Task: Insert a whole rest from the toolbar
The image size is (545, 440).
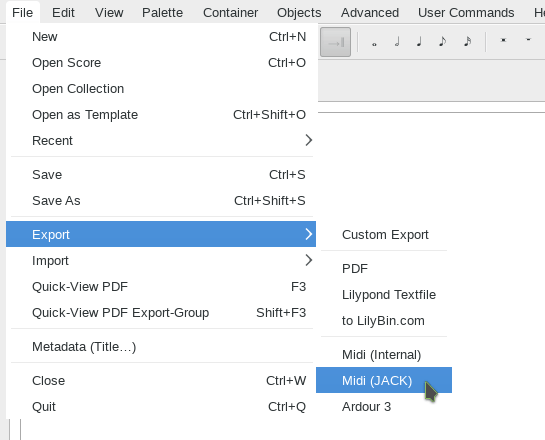Action: (528, 40)
